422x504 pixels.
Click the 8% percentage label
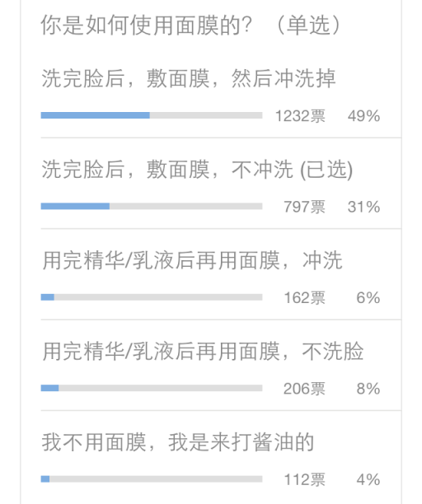tap(368, 389)
